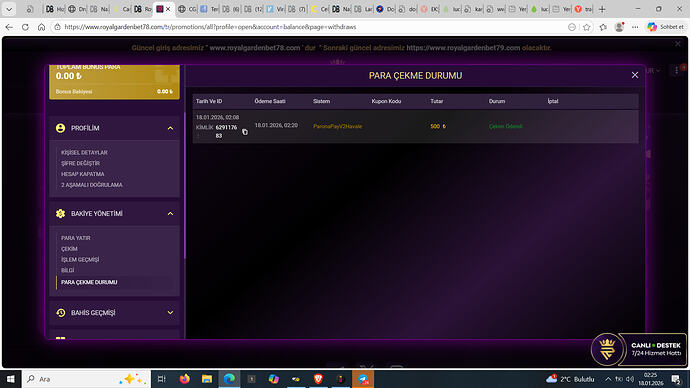
Task: Open Task View on taskbar
Action: click(x=161, y=379)
